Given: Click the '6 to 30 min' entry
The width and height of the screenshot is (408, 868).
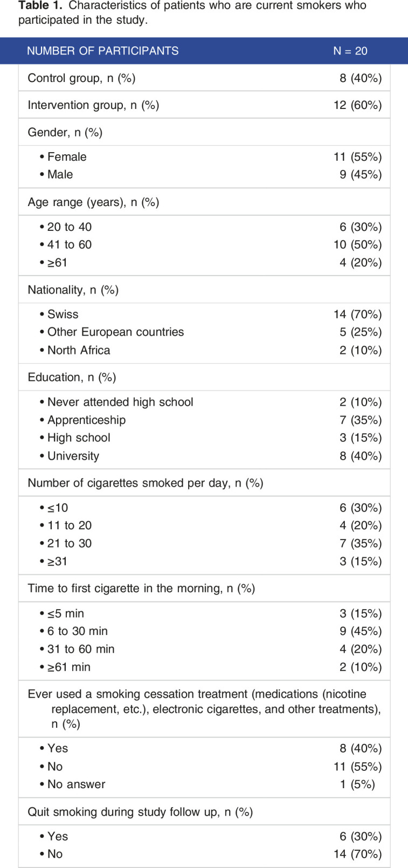Looking at the screenshot, I should click(78, 631).
